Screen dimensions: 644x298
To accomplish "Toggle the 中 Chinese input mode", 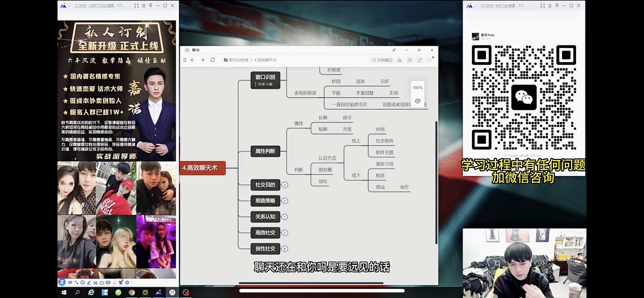I will tap(70, 283).
